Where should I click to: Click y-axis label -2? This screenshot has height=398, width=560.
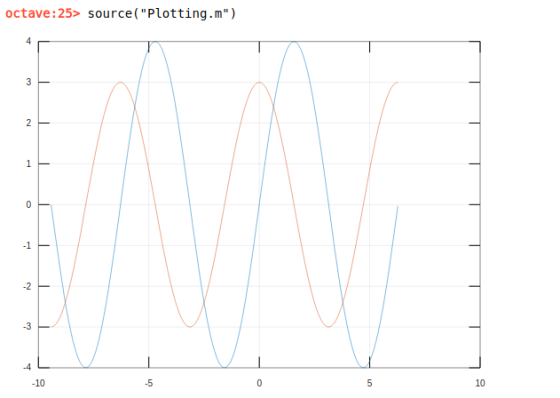27,286
